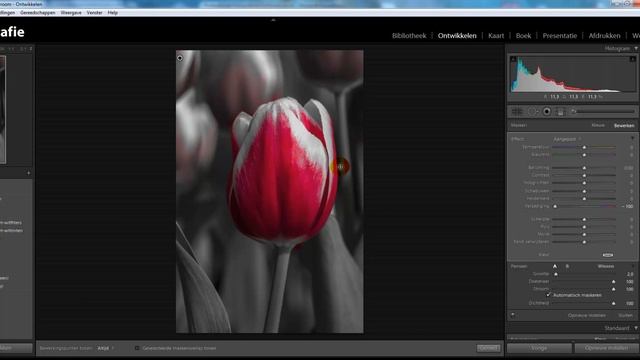Click the bottom Opnieuw instellen button
This screenshot has width=640, height=360.
pos(607,348)
